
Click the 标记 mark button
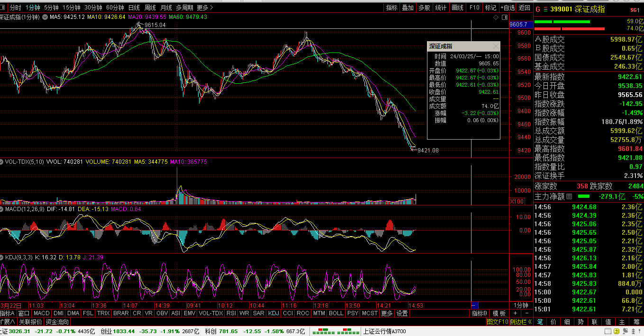coord(490,8)
